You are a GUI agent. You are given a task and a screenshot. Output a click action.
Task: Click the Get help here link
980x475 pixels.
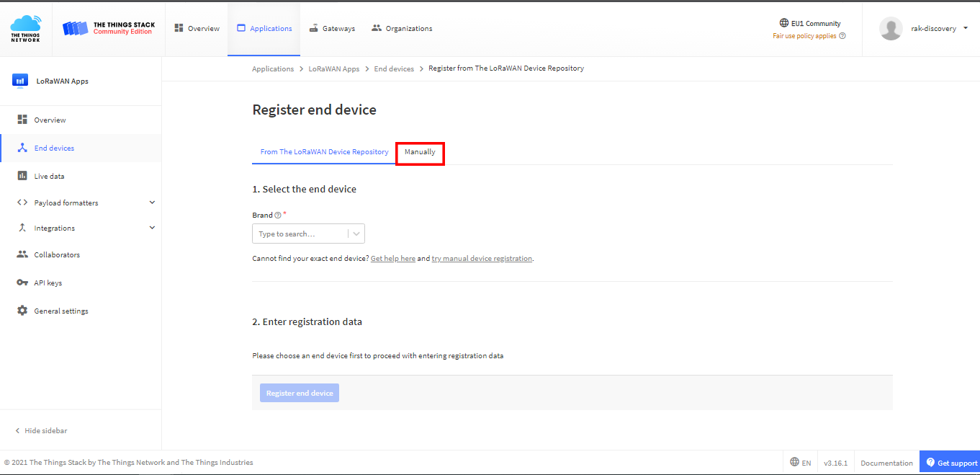click(392, 257)
